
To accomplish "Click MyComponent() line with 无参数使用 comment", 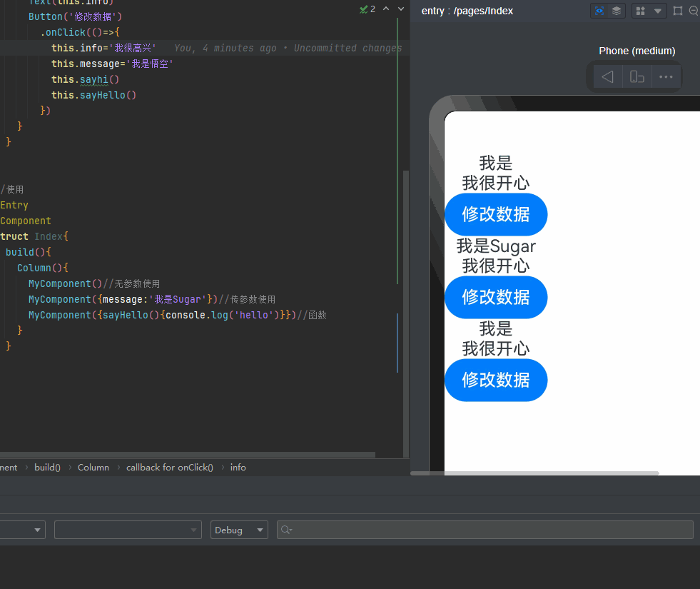I will (94, 283).
